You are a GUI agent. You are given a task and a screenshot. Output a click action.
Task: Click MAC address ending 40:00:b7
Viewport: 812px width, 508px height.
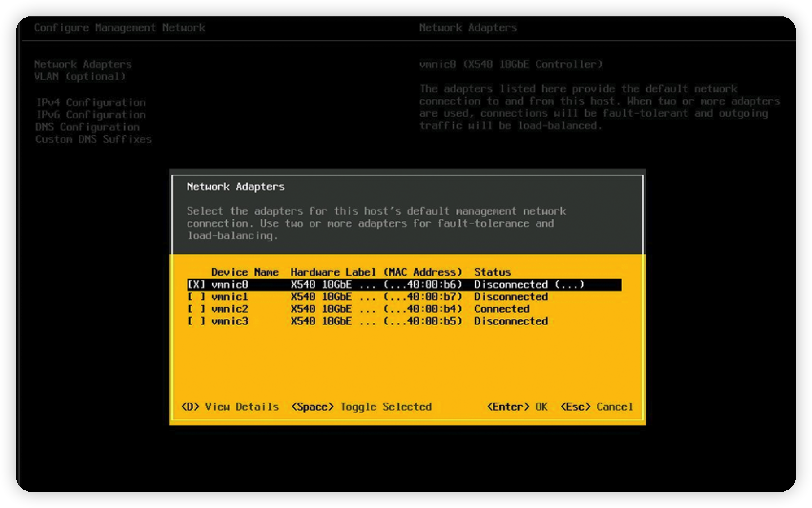tap(423, 297)
